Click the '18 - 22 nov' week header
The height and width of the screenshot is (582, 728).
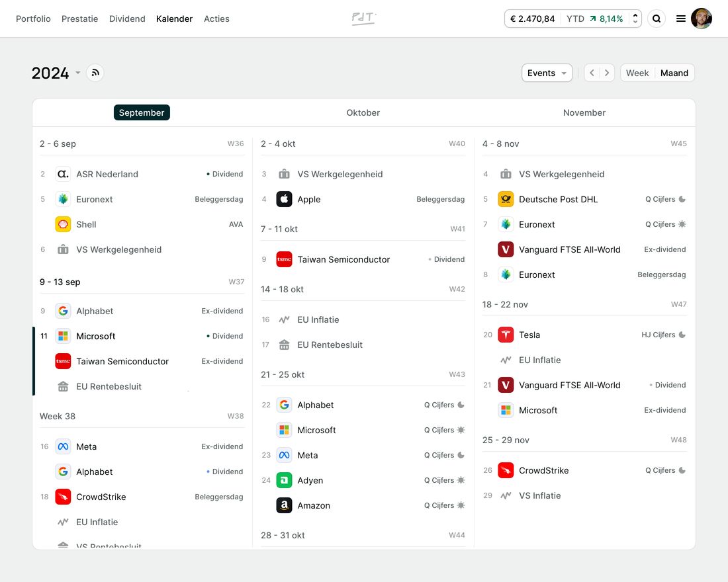click(505, 304)
